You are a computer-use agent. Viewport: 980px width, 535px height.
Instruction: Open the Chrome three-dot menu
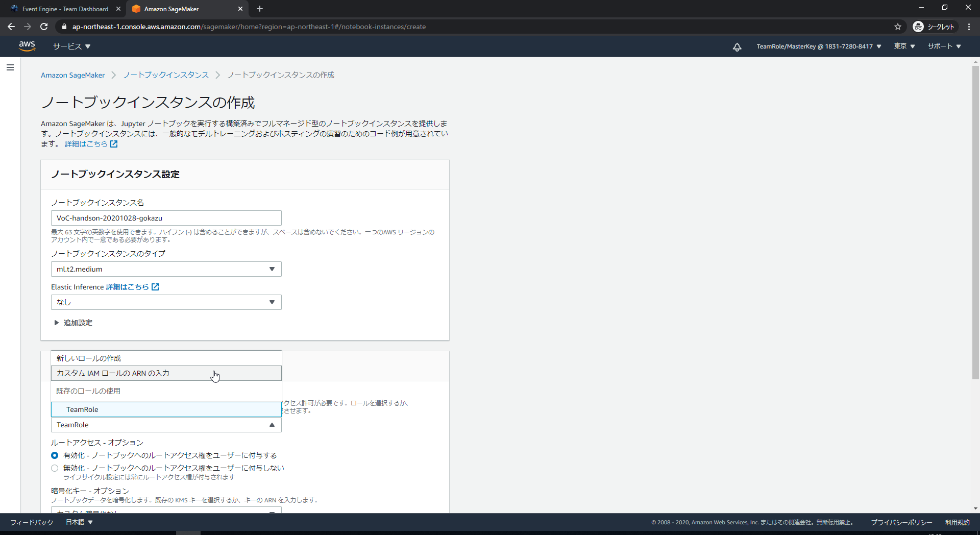pos(969,27)
